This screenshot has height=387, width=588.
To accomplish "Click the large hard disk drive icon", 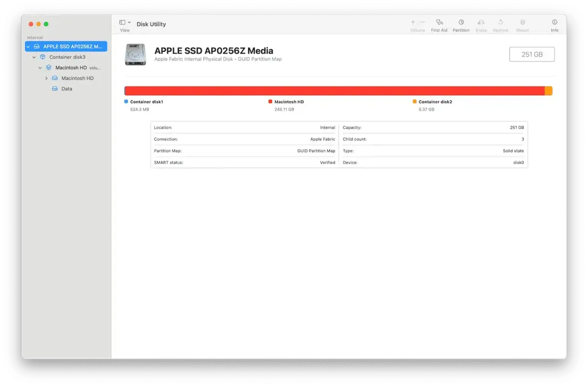I will tap(135, 55).
